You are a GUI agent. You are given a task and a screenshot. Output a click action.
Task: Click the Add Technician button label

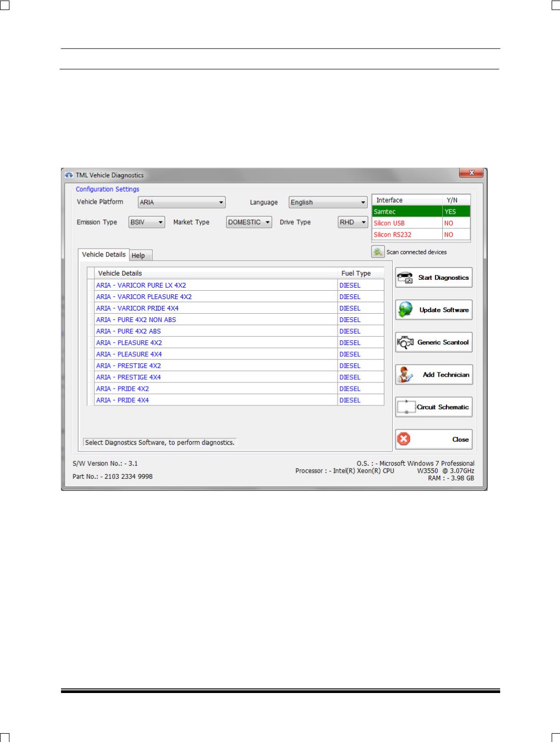point(446,375)
